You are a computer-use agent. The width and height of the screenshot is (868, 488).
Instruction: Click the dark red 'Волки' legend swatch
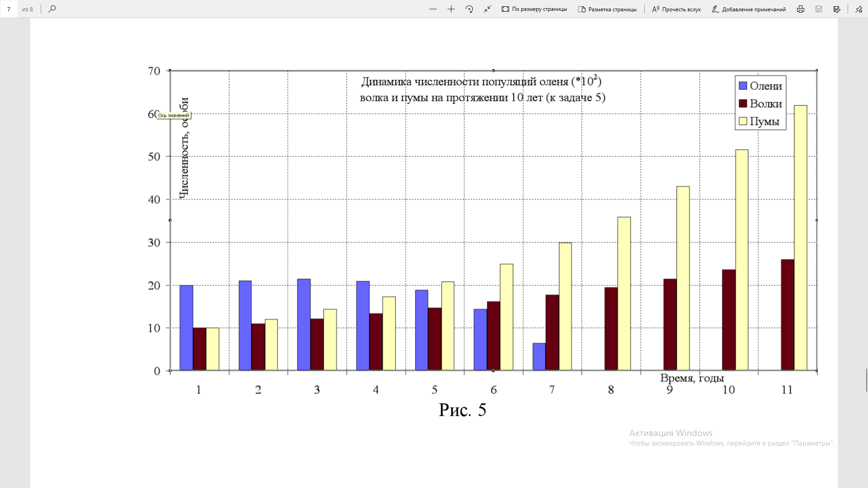click(x=743, y=103)
